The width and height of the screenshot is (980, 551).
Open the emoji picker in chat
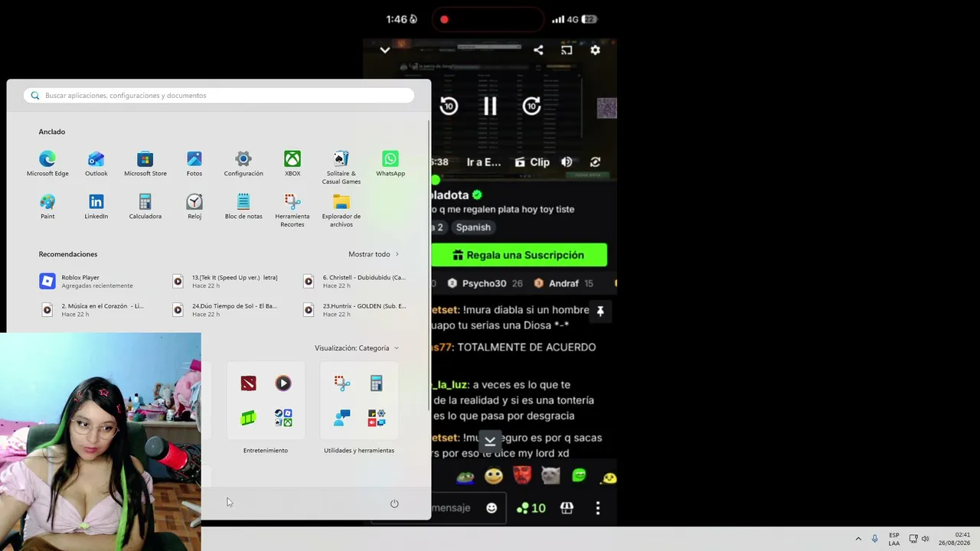point(492,507)
